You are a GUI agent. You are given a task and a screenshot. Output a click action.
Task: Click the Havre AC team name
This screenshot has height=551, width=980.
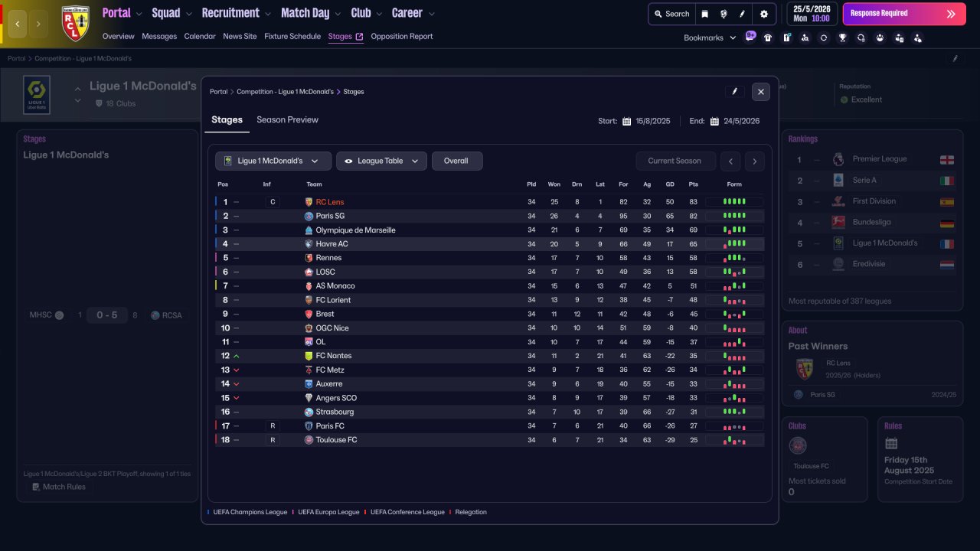[332, 244]
